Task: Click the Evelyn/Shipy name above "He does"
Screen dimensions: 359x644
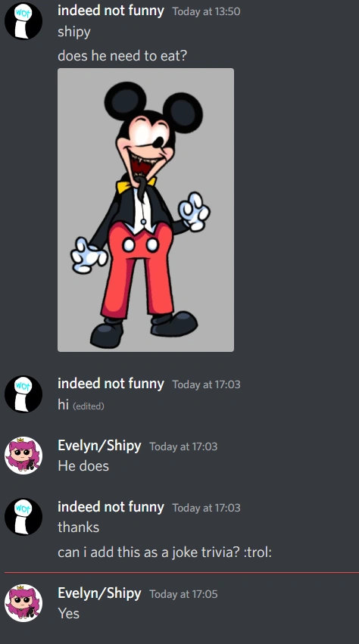Action: click(99, 446)
